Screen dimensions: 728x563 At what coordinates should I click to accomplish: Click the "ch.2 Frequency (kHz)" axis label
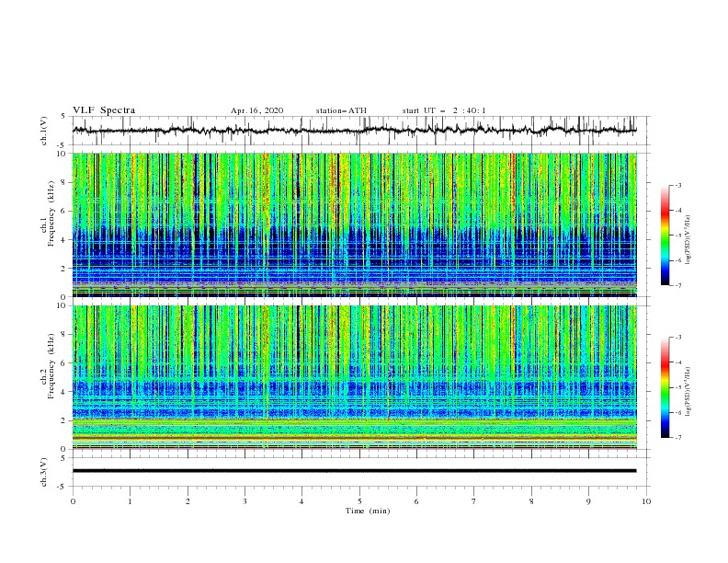(47, 366)
